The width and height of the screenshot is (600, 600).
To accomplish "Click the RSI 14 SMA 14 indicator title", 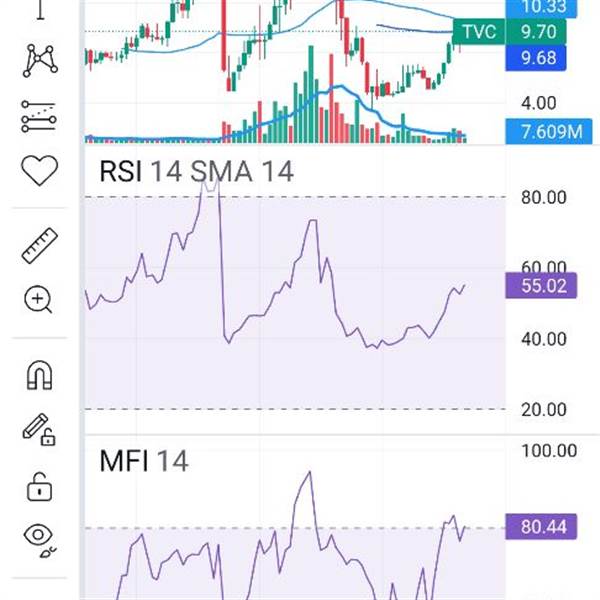I will point(196,171).
